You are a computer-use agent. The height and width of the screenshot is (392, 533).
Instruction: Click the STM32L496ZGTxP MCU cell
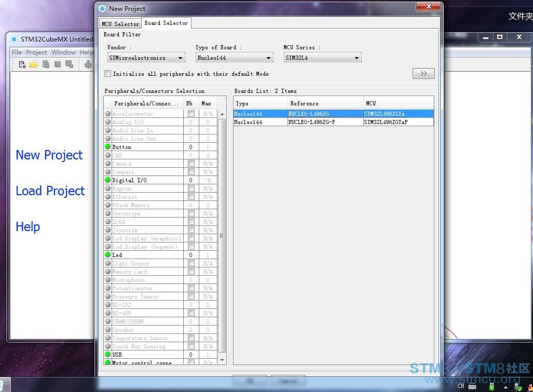point(399,121)
